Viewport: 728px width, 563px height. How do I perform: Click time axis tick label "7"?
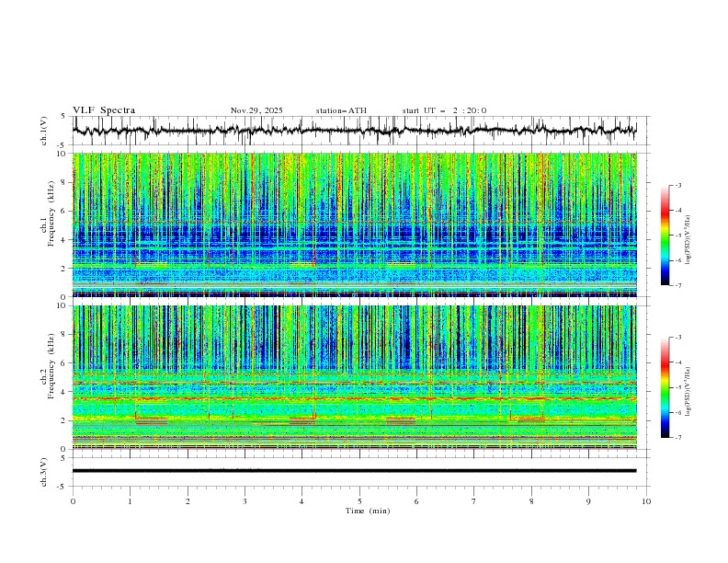[474, 501]
